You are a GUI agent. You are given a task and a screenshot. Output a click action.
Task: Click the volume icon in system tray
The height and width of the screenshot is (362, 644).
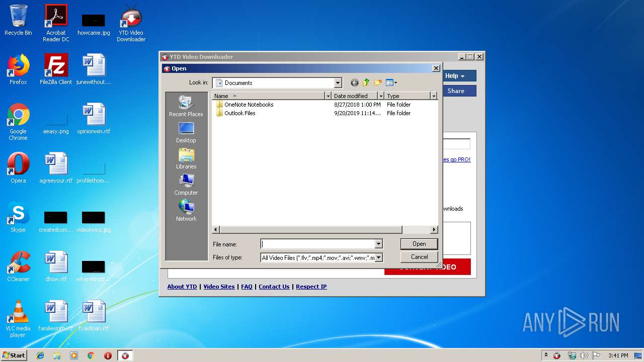pyautogui.click(x=584, y=355)
